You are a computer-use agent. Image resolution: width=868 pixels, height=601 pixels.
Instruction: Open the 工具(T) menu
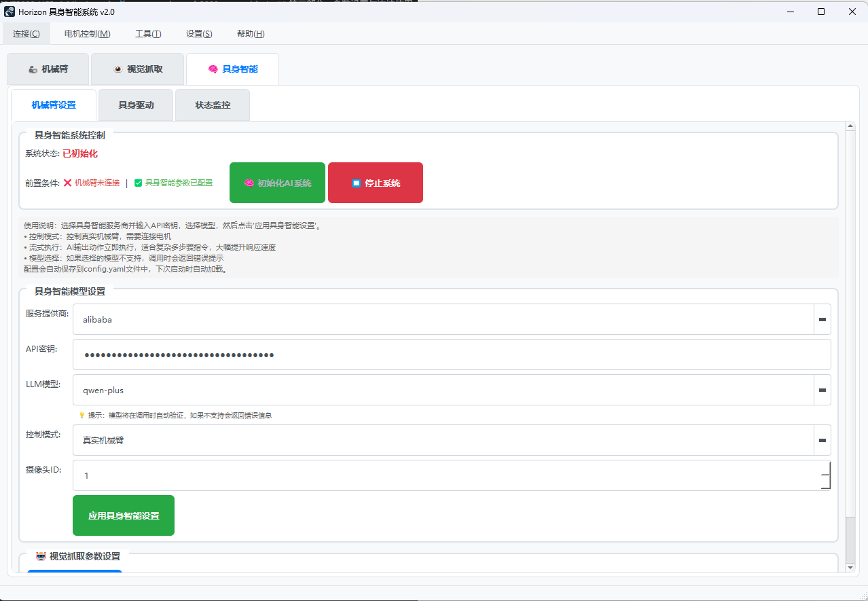pyautogui.click(x=148, y=34)
